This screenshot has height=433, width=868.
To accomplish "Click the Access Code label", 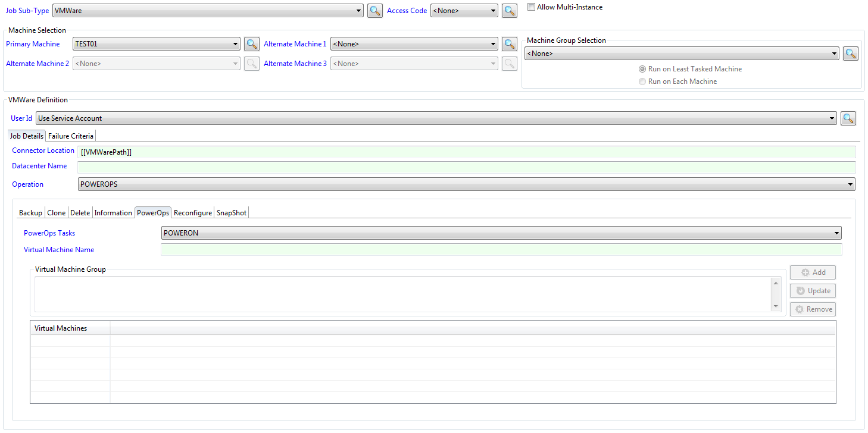I will [x=407, y=11].
